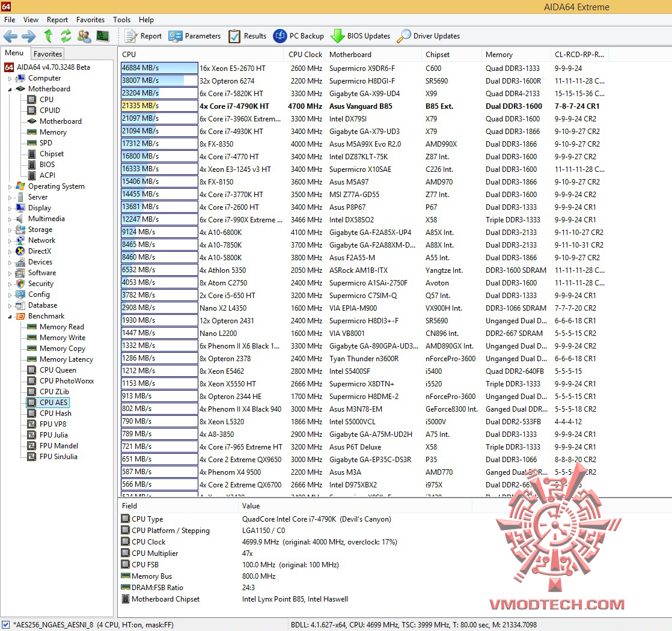Expand the Network tree node

(x=10, y=241)
